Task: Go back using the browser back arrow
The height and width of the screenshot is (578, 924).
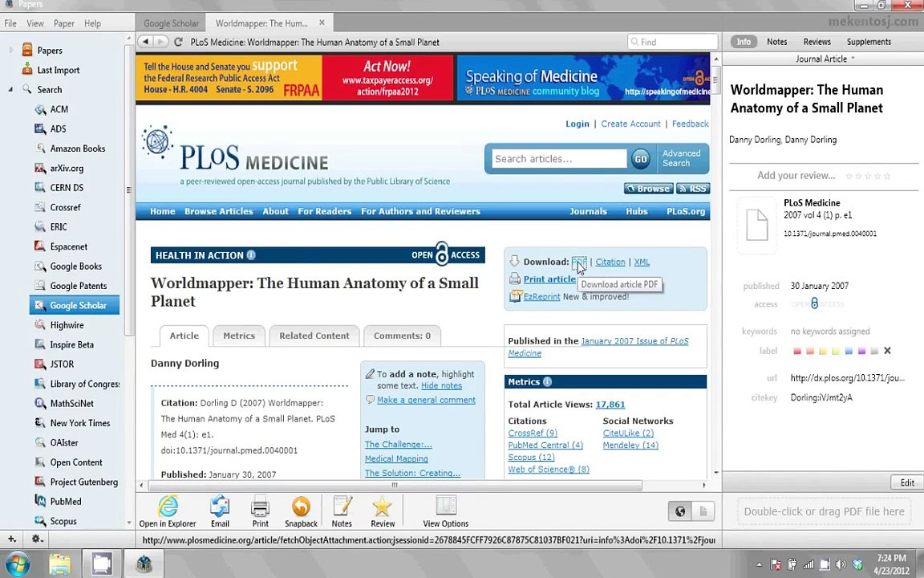Action: click(x=145, y=42)
